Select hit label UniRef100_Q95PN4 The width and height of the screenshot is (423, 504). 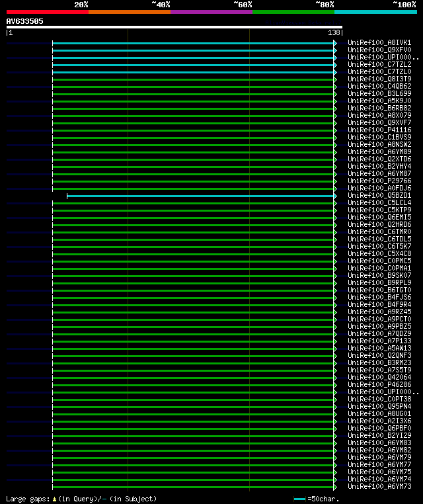coord(379,406)
